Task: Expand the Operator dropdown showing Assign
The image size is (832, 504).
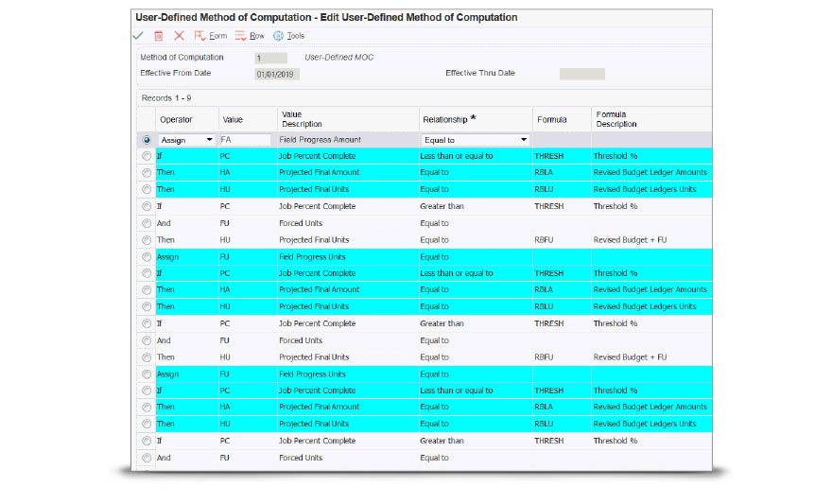Action: 208,140
